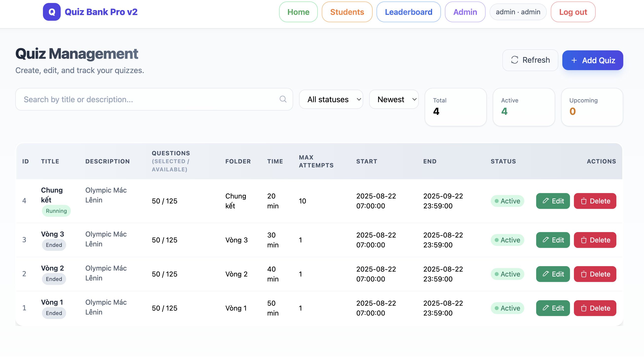The height and width of the screenshot is (357, 644).
Task: Click pencil icon for Vòng 2 quiz
Action: tap(546, 274)
